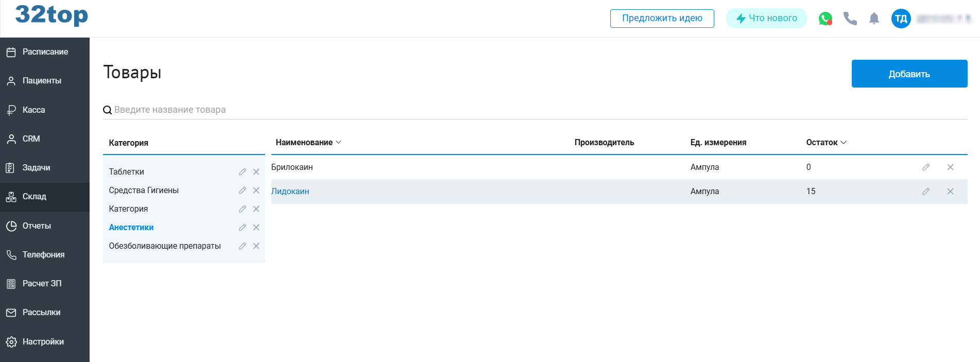Open notifications bell icon
Viewport: 980px width, 362px height.
pos(874,19)
